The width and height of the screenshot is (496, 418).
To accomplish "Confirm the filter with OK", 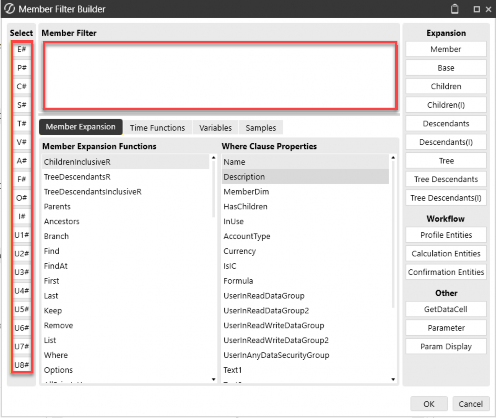I will [x=429, y=404].
